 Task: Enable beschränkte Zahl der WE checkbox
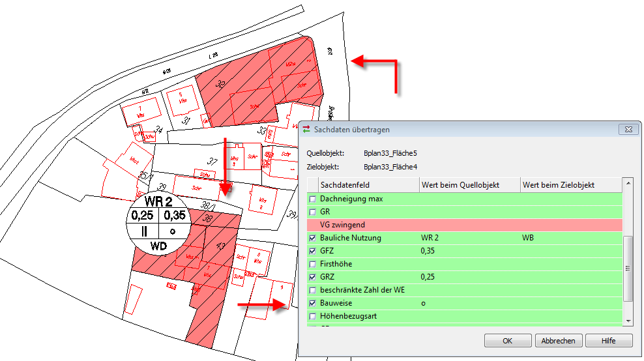pos(312,290)
